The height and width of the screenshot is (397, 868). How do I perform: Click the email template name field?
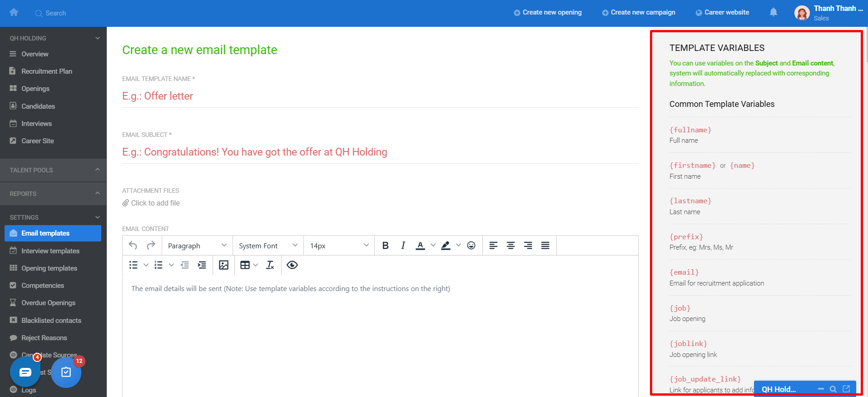[380, 96]
